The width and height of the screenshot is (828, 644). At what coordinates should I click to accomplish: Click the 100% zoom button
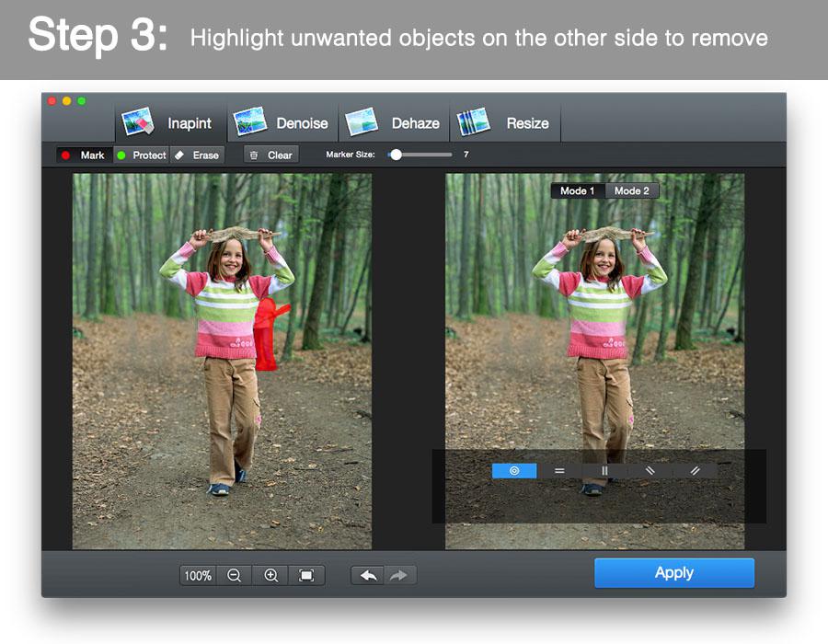coord(198,575)
